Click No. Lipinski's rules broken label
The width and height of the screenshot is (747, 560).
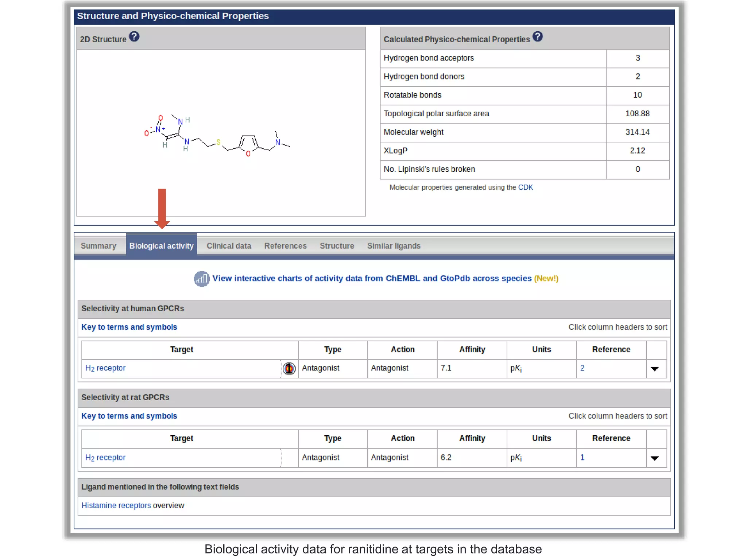pyautogui.click(x=429, y=169)
